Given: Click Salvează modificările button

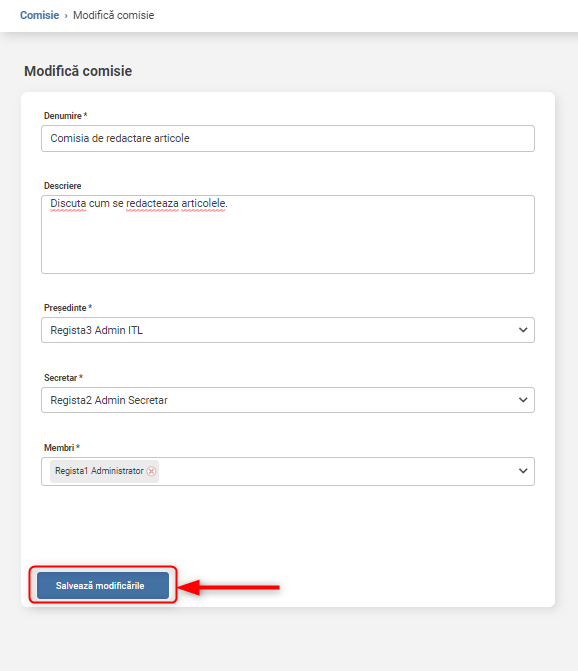Looking at the screenshot, I should tap(103, 585).
